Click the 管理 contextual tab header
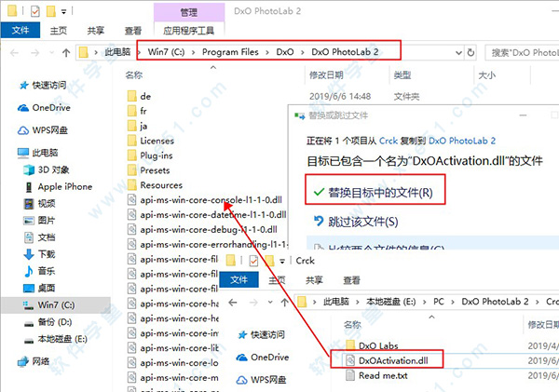This screenshot has height=392, width=559. point(189,12)
